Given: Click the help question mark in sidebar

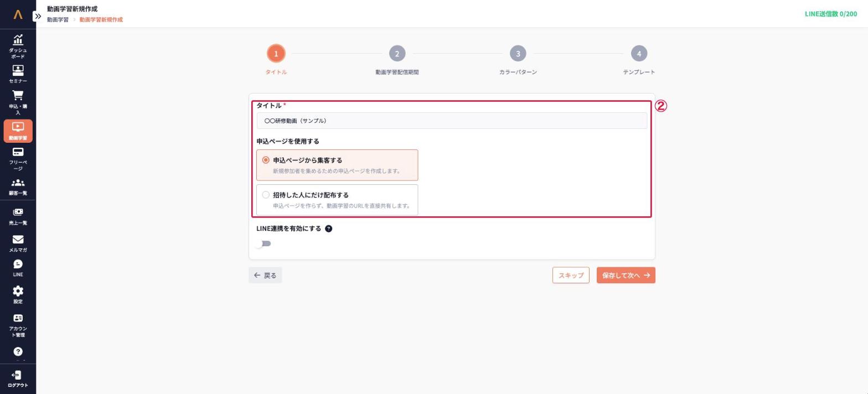Looking at the screenshot, I should coord(18,352).
